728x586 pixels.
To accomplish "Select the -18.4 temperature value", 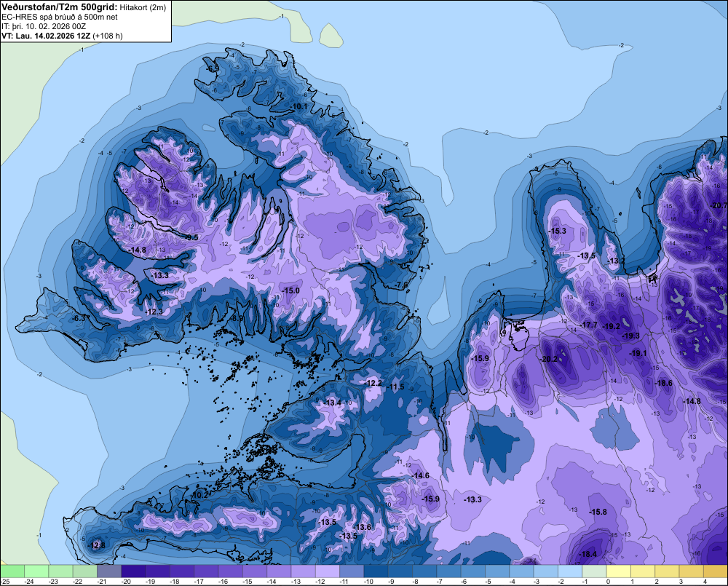I will click(x=587, y=554).
